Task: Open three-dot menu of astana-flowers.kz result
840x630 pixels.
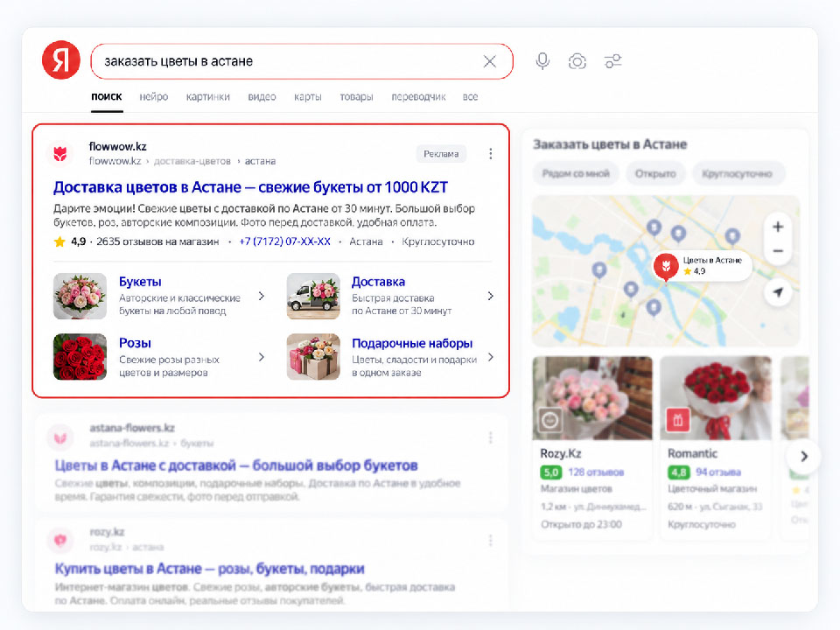Action: [x=491, y=438]
